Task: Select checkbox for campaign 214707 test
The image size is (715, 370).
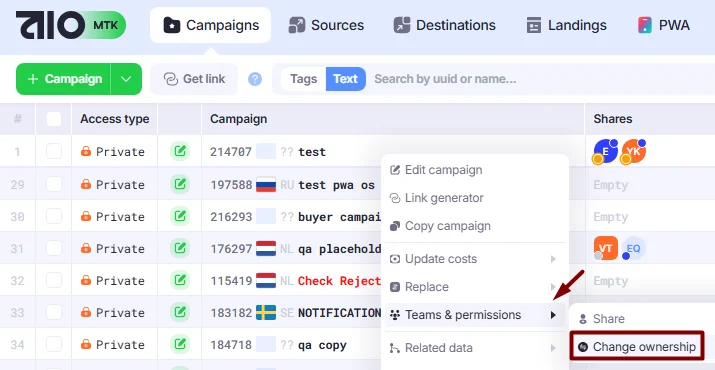Action: (54, 151)
